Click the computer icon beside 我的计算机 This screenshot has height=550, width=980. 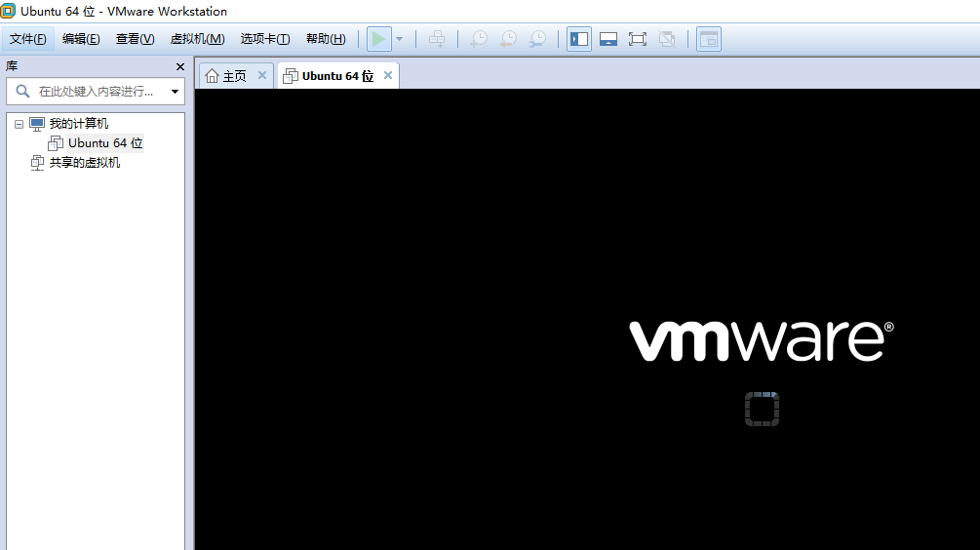(x=37, y=124)
